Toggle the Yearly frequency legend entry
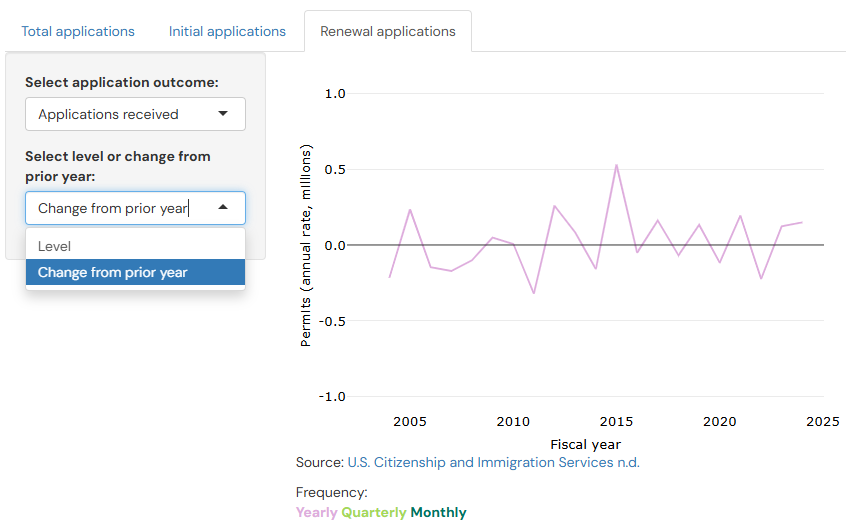Image resolution: width=846 pixels, height=527 pixels. coord(316,512)
